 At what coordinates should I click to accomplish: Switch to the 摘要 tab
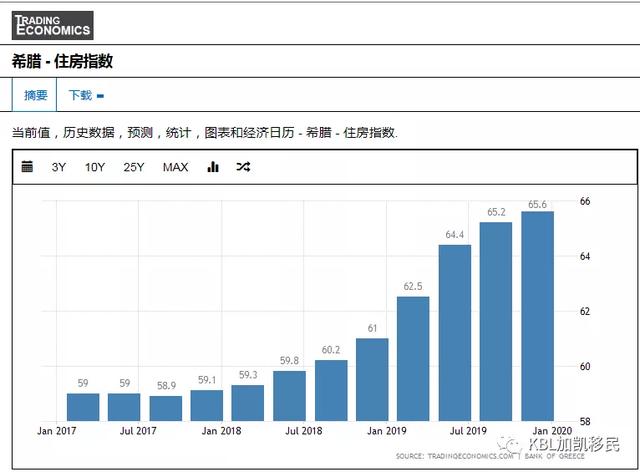tap(35, 95)
